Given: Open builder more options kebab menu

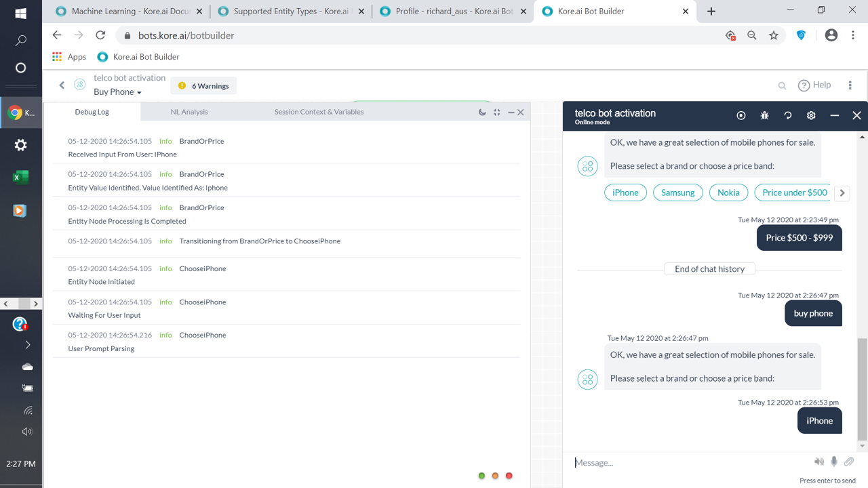Looking at the screenshot, I should click(850, 85).
